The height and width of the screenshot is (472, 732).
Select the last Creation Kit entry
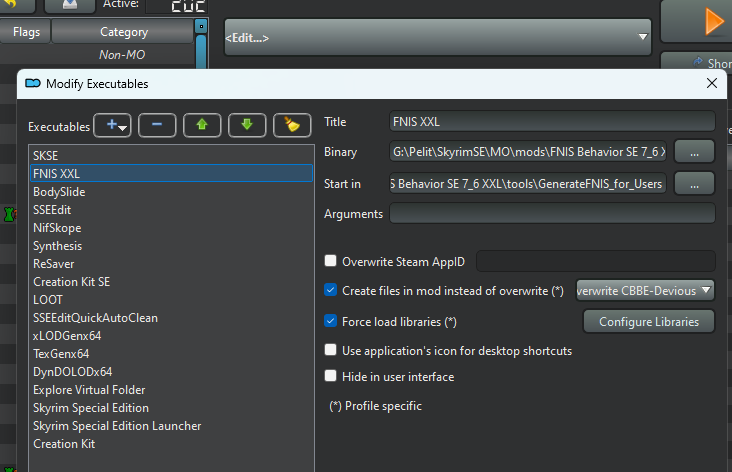coord(171,444)
